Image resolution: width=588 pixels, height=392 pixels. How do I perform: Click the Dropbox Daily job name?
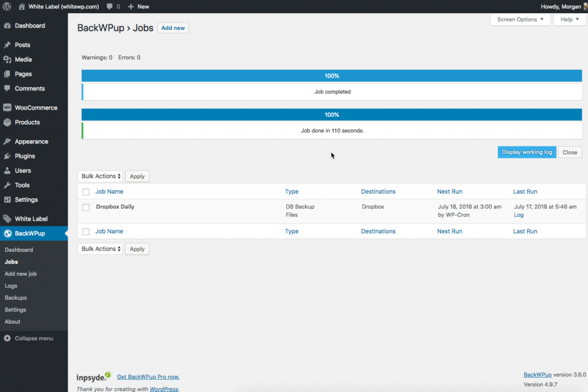[115, 206]
